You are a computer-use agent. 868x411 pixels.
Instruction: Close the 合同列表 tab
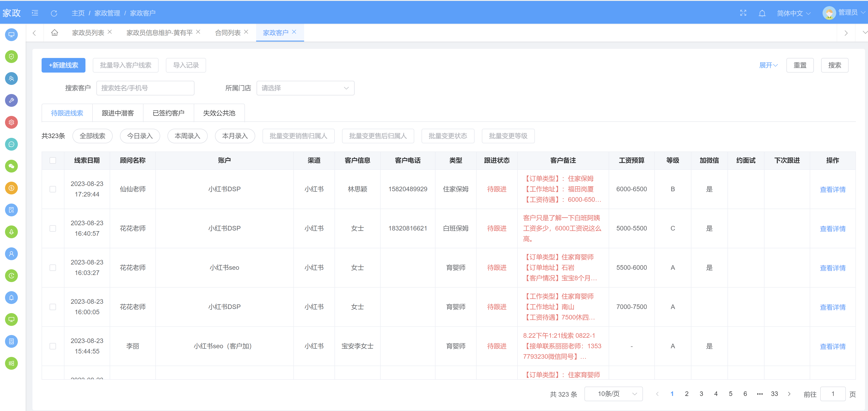point(246,32)
